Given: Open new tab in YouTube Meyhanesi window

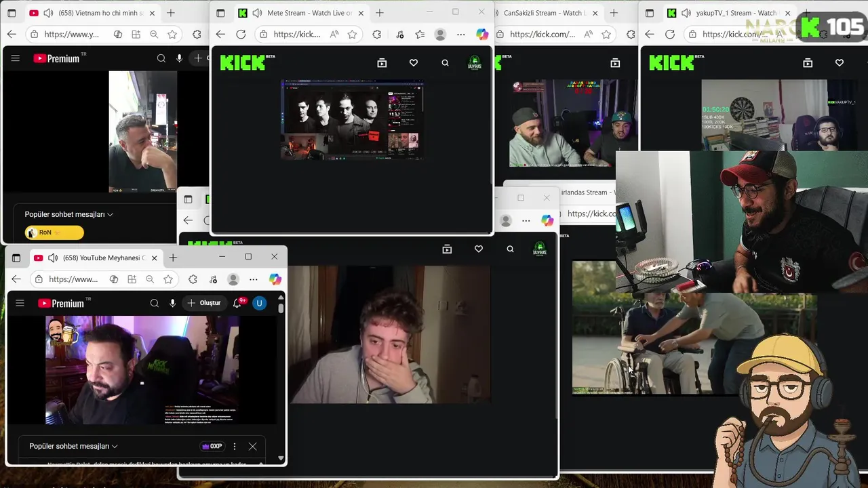Looking at the screenshot, I should [173, 258].
